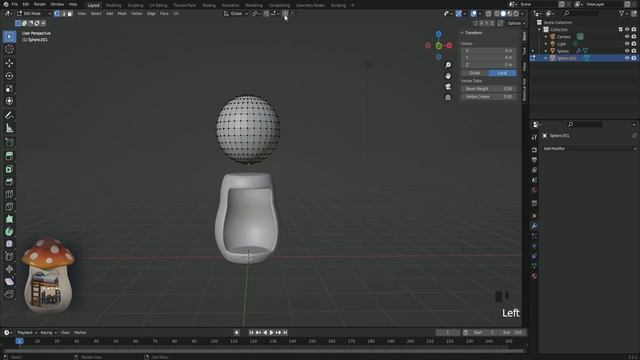Viewport: 640px width, 360px height.
Task: Toggle the camera view icon
Action: (x=448, y=87)
